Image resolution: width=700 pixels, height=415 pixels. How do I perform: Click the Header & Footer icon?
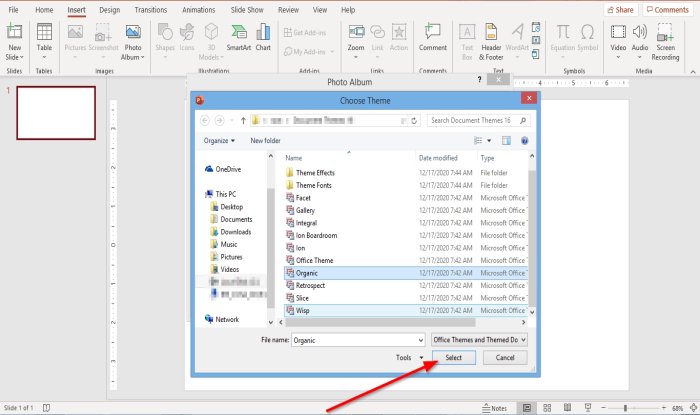click(491, 32)
